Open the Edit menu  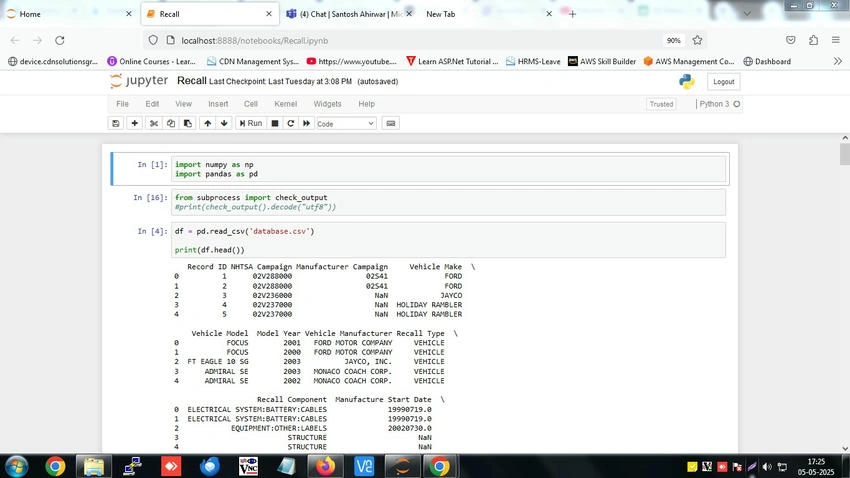pos(152,104)
